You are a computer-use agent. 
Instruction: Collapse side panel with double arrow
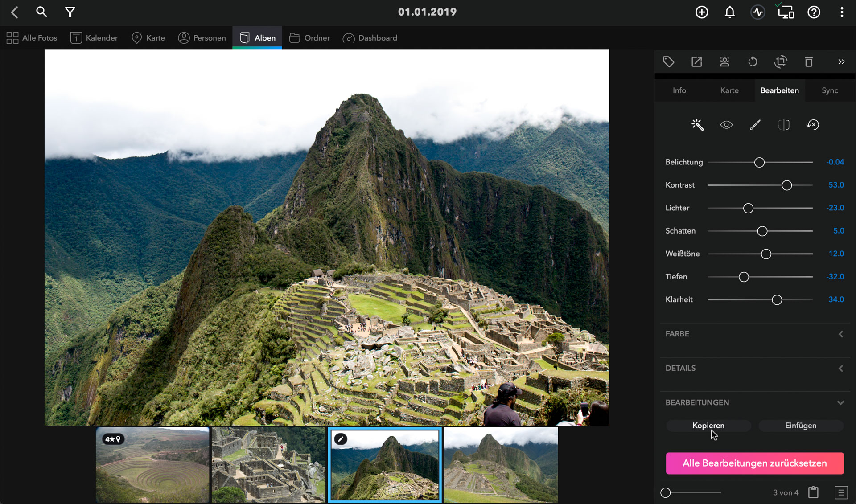841,61
